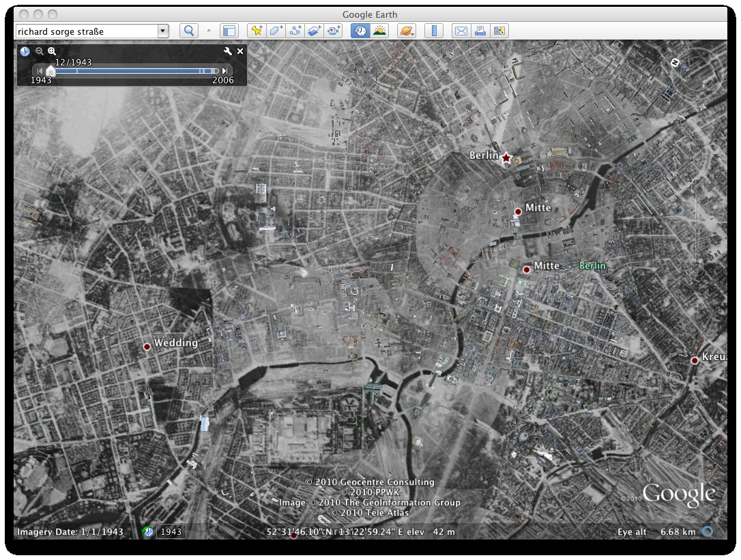Select the ruler measurement tool

(x=434, y=31)
